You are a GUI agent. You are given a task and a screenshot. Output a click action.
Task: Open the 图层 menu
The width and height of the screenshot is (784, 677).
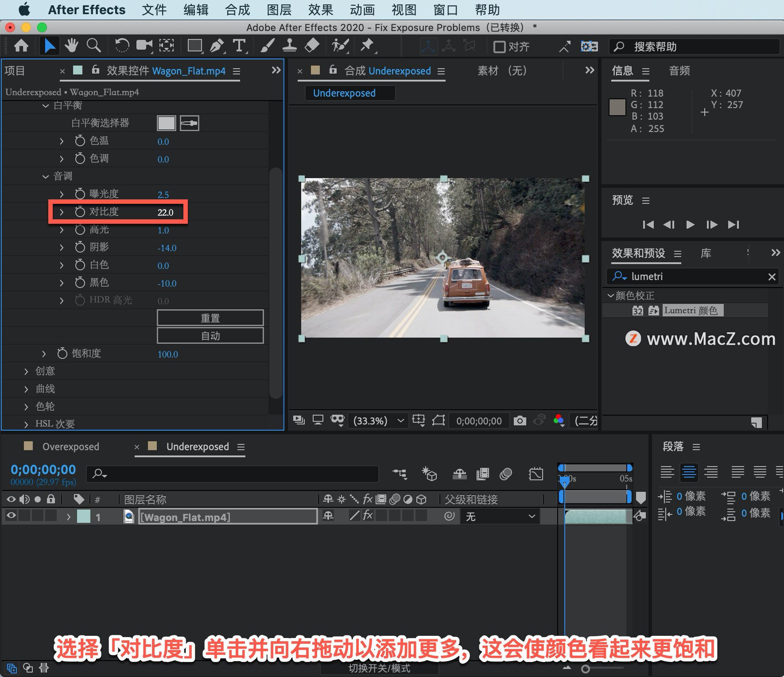279,10
